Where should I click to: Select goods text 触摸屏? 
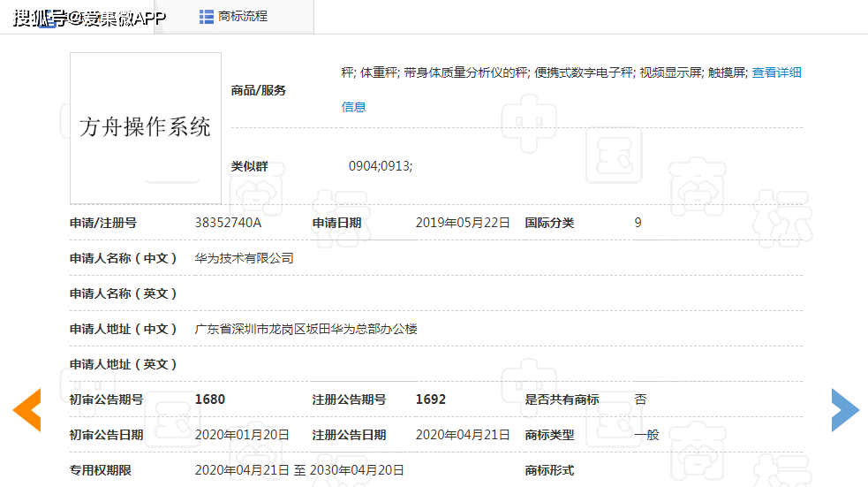pos(727,72)
